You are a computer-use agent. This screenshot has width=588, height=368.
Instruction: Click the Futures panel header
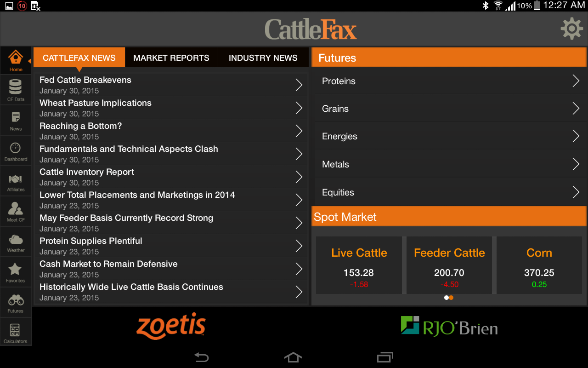click(x=449, y=58)
